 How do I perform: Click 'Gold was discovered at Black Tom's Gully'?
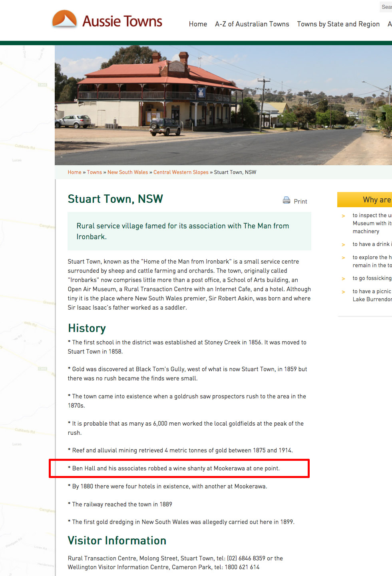click(187, 374)
